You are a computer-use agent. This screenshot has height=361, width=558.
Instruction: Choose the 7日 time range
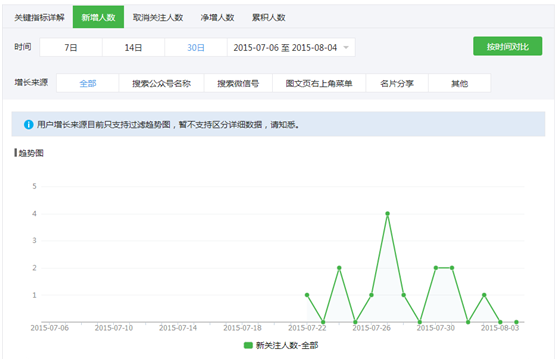click(71, 47)
